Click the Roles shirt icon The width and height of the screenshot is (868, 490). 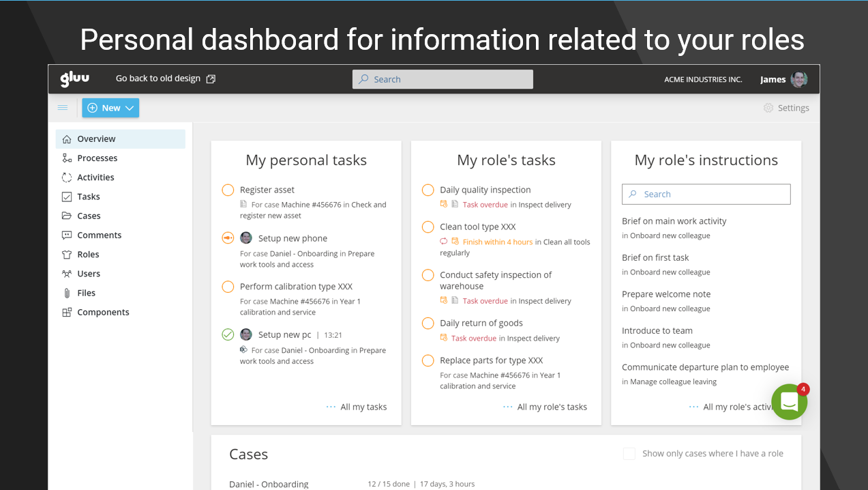coord(67,255)
